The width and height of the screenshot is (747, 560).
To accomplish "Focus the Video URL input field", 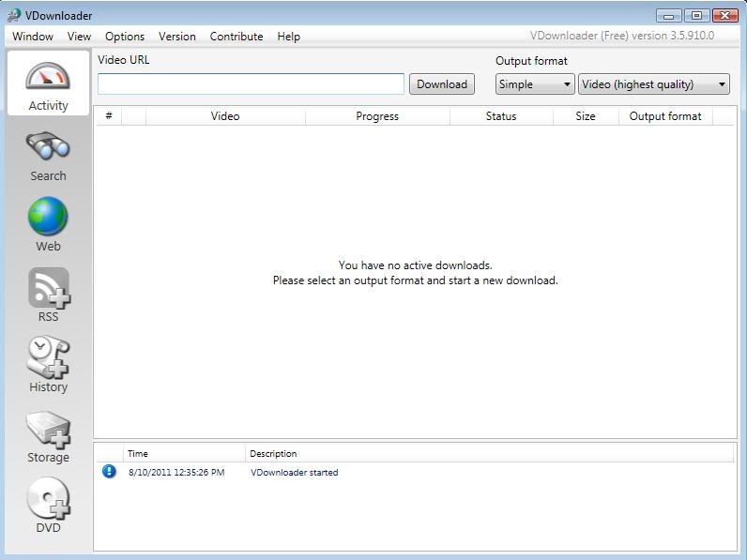I will click(x=251, y=84).
